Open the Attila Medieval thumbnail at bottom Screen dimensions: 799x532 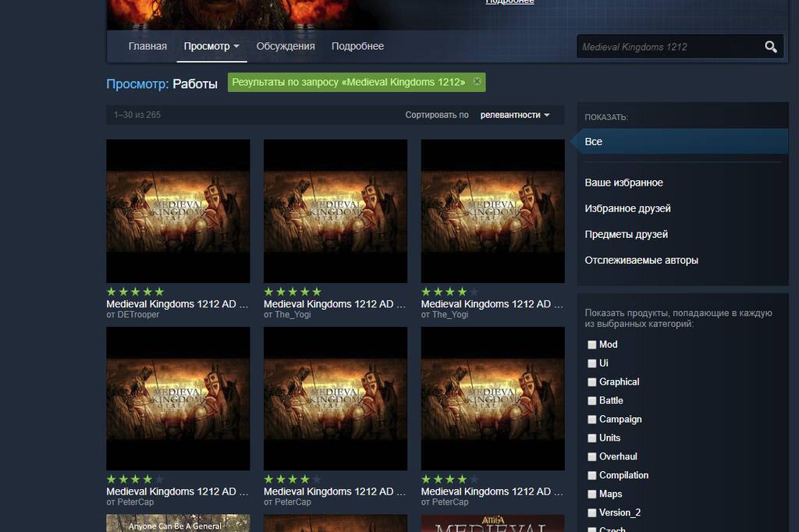pyautogui.click(x=493, y=523)
